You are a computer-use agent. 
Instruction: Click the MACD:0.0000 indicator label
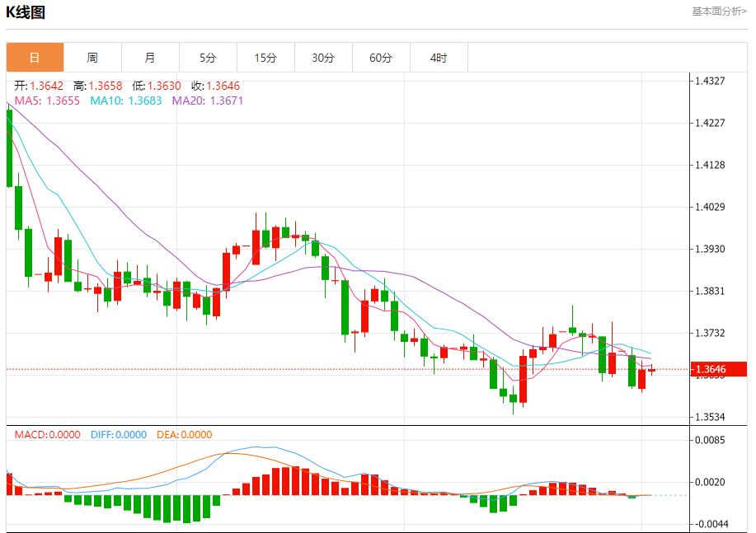coord(47,435)
